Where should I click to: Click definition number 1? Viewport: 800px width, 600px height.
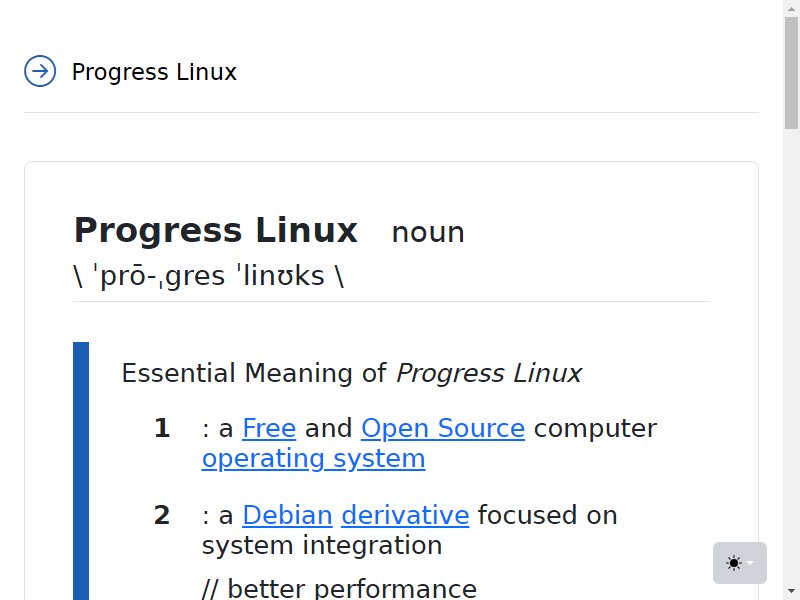162,428
